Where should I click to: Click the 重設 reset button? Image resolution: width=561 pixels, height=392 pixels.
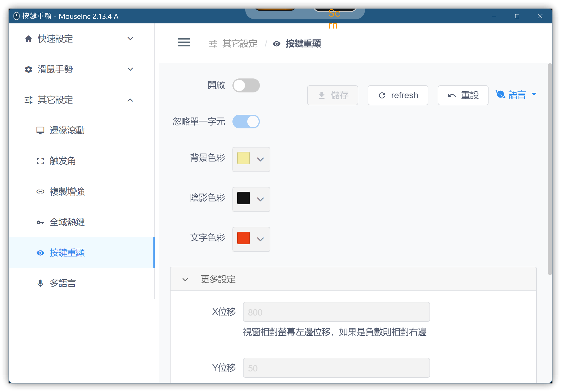click(x=463, y=95)
